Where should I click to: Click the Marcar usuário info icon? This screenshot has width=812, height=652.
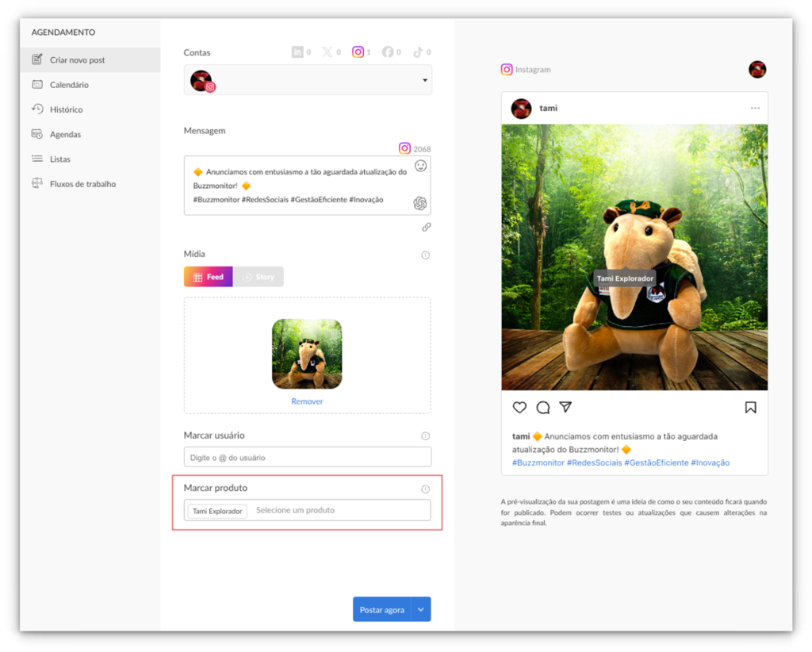(x=425, y=435)
